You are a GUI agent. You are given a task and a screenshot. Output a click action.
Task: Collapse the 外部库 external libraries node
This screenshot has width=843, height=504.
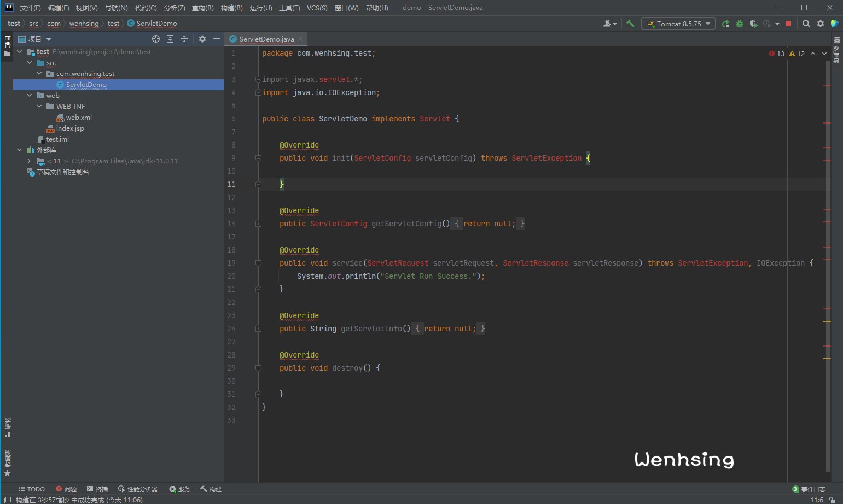pos(20,150)
